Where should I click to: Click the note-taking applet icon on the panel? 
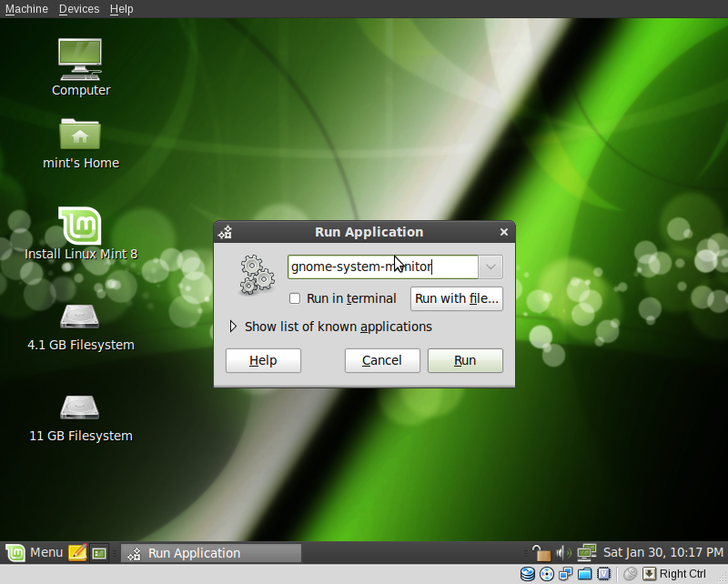coord(76,552)
